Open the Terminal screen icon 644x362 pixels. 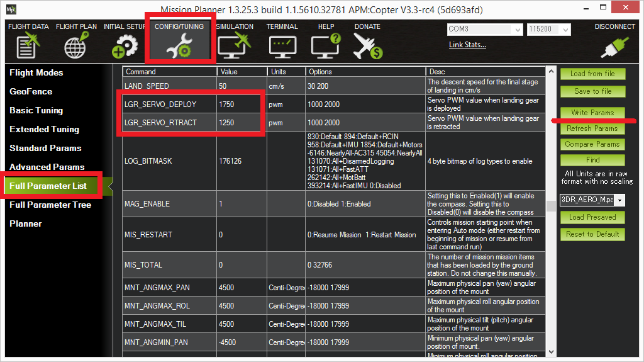282,47
